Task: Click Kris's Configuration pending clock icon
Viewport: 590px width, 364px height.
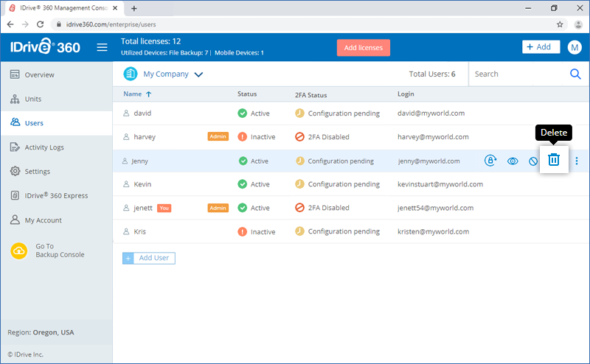Action: 299,231
